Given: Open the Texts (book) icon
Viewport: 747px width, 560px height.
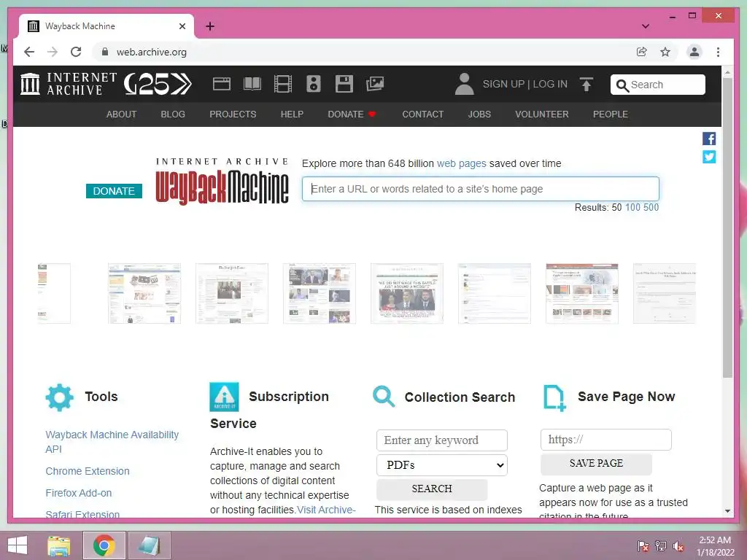Looking at the screenshot, I should [252, 84].
